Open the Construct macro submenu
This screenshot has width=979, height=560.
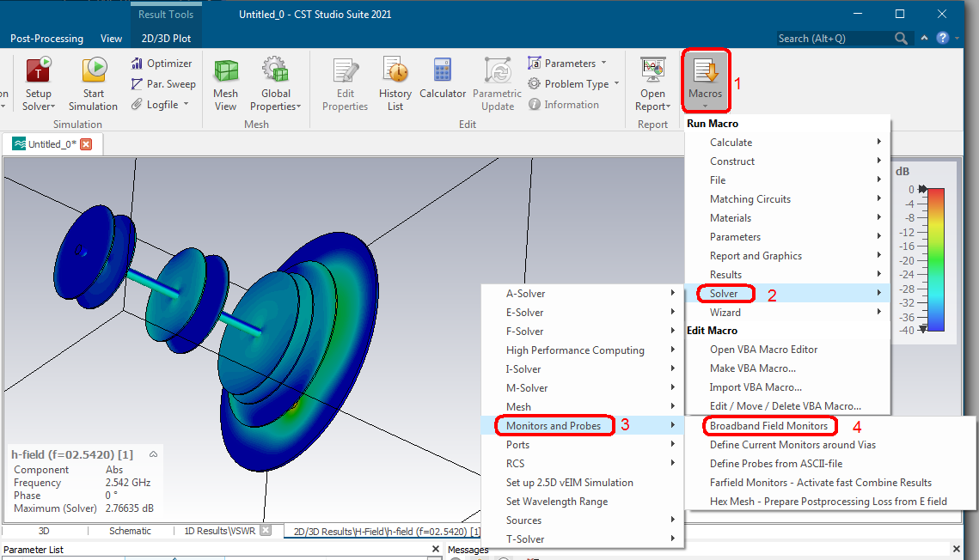788,161
